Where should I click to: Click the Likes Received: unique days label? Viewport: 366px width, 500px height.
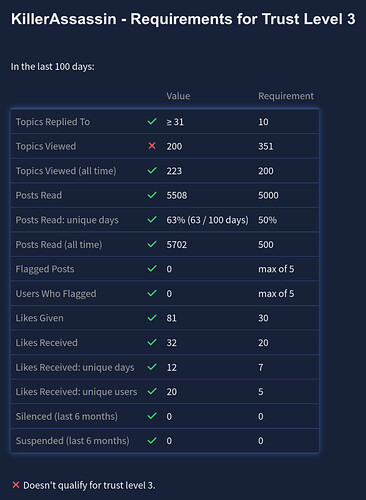(75, 367)
